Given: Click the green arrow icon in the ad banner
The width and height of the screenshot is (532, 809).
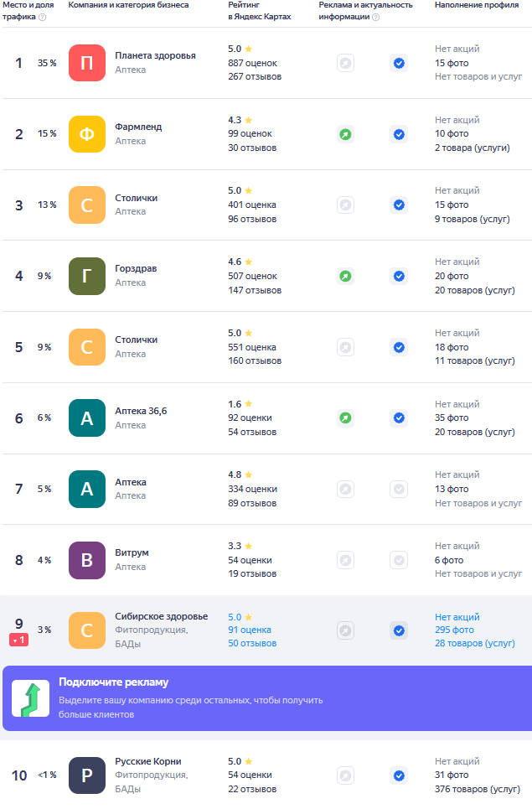Looking at the screenshot, I should click(29, 698).
